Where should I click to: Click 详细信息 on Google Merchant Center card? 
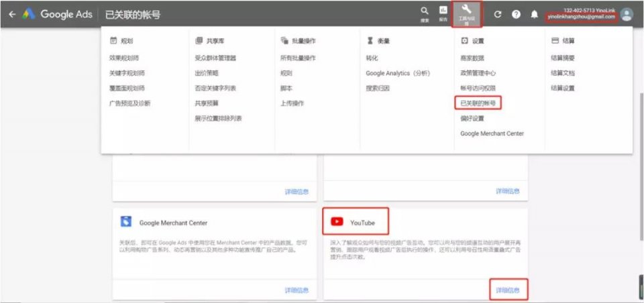coord(297,290)
